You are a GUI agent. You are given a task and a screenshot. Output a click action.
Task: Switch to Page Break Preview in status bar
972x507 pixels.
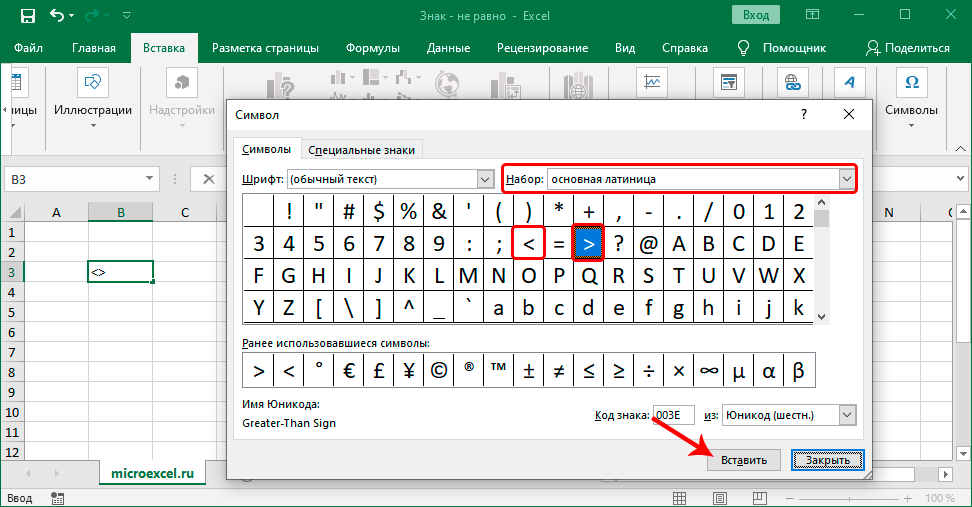tap(760, 498)
